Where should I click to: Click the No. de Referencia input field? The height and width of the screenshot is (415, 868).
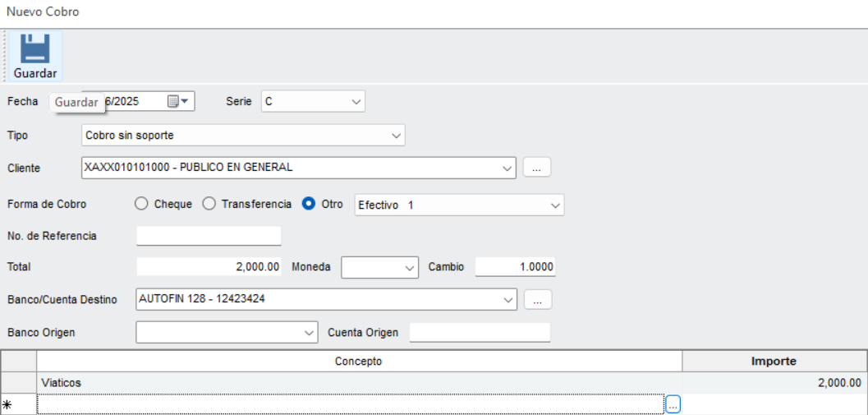pos(209,236)
